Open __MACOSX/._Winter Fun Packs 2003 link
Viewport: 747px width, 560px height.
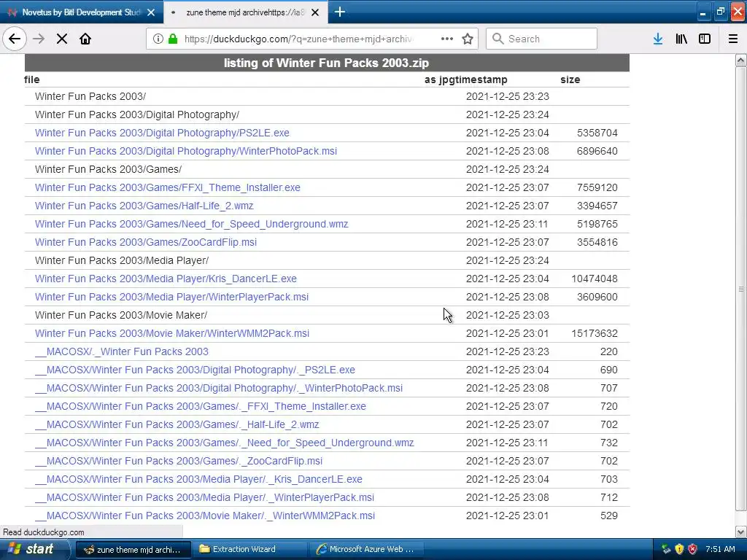[122, 351]
